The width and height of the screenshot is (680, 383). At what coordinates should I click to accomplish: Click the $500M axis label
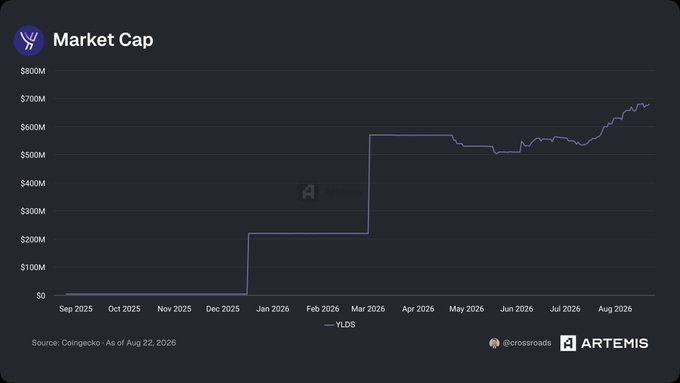point(33,155)
